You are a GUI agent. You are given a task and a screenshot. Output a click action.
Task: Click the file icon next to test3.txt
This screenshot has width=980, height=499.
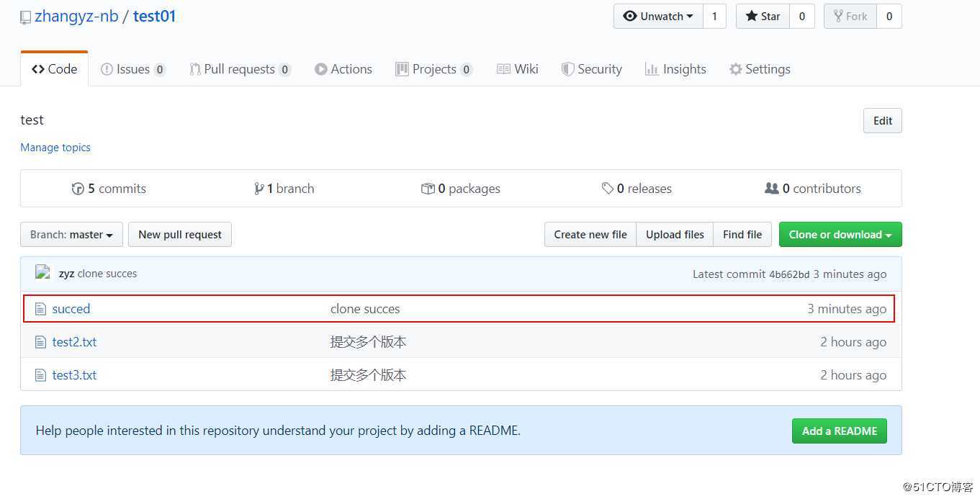41,375
